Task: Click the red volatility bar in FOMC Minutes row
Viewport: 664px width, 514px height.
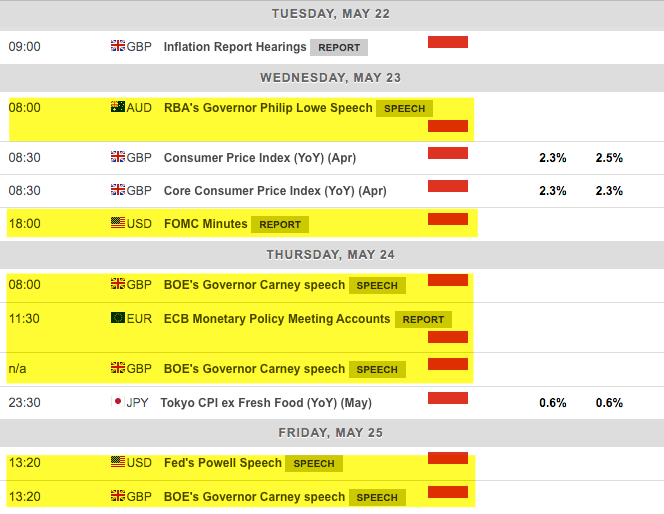Action: pos(448,219)
